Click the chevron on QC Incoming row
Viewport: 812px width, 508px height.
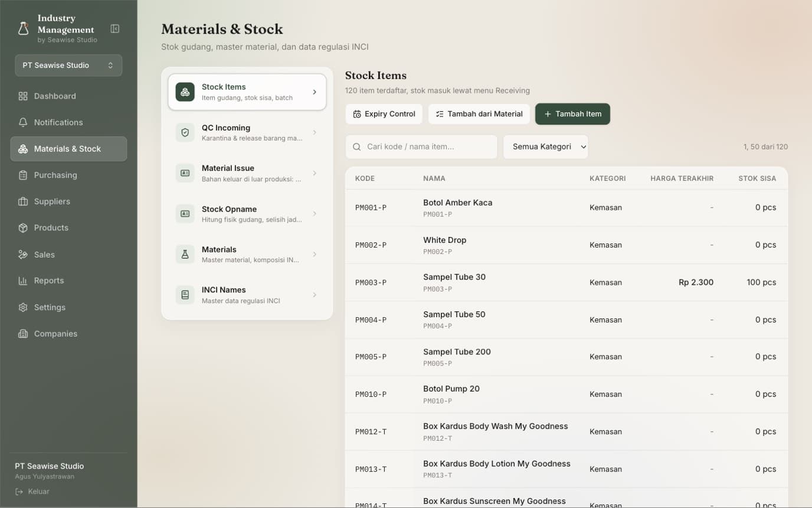(x=315, y=132)
